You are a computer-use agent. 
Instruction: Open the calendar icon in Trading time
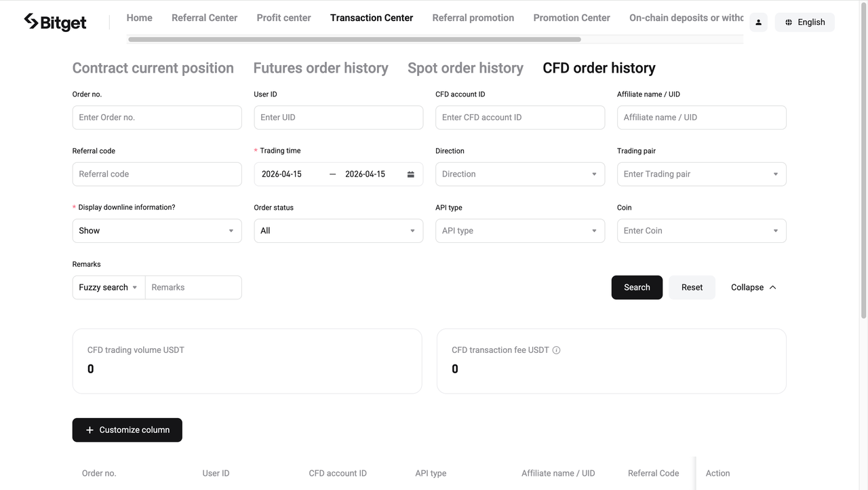(x=410, y=174)
